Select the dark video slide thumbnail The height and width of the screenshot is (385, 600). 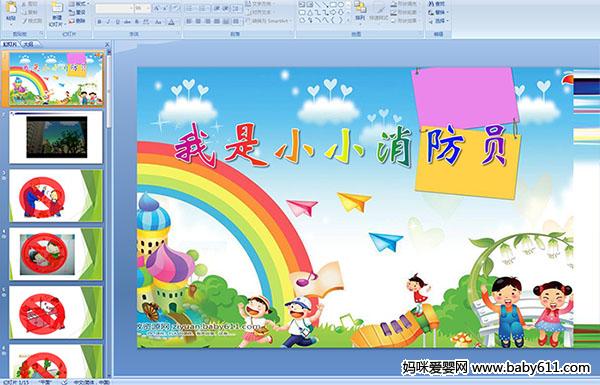pyautogui.click(x=56, y=137)
